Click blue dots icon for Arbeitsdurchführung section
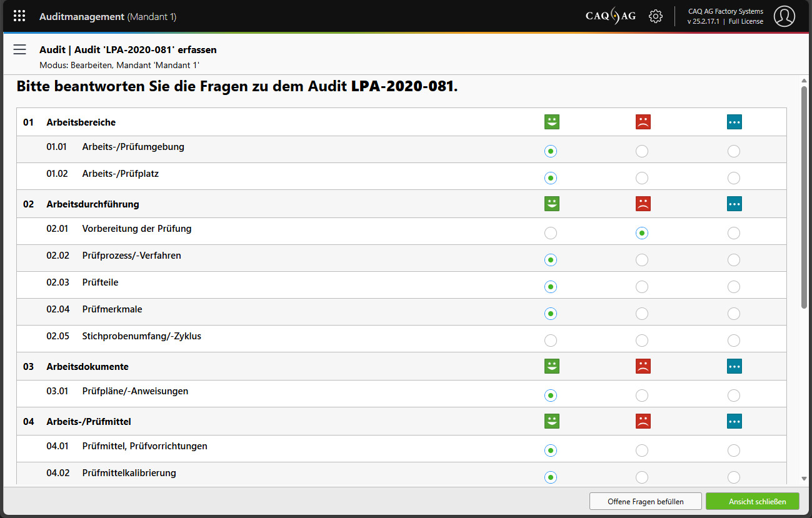 click(x=734, y=204)
